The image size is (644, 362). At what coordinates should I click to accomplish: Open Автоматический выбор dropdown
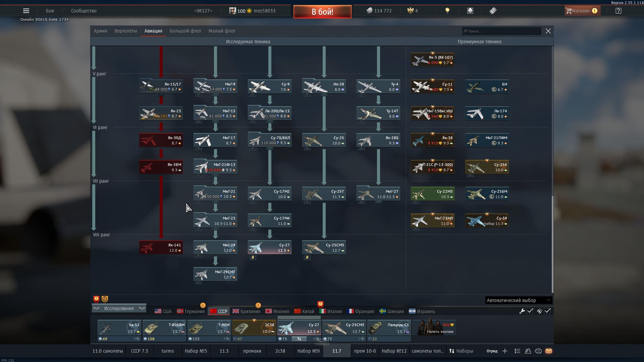tap(519, 300)
